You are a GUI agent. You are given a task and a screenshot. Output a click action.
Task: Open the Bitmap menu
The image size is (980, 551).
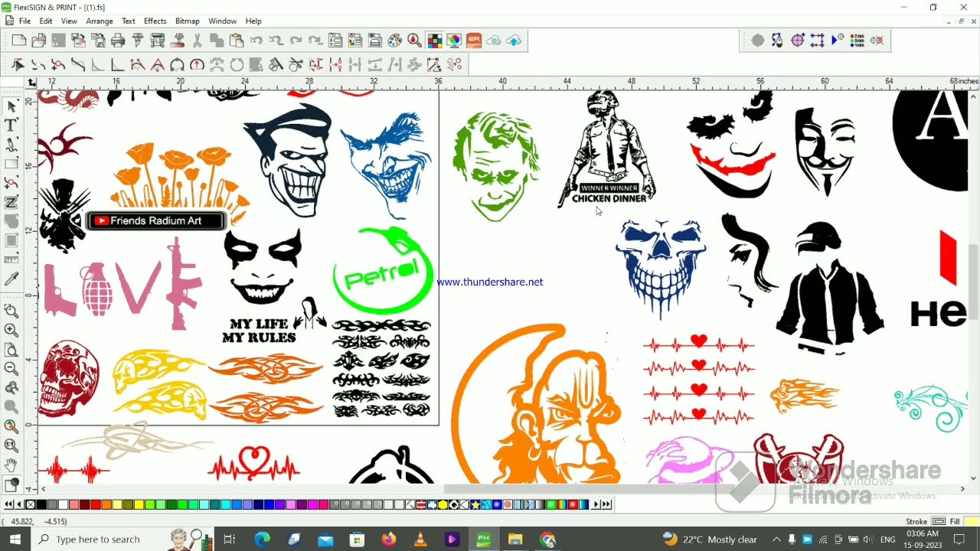coord(187,21)
